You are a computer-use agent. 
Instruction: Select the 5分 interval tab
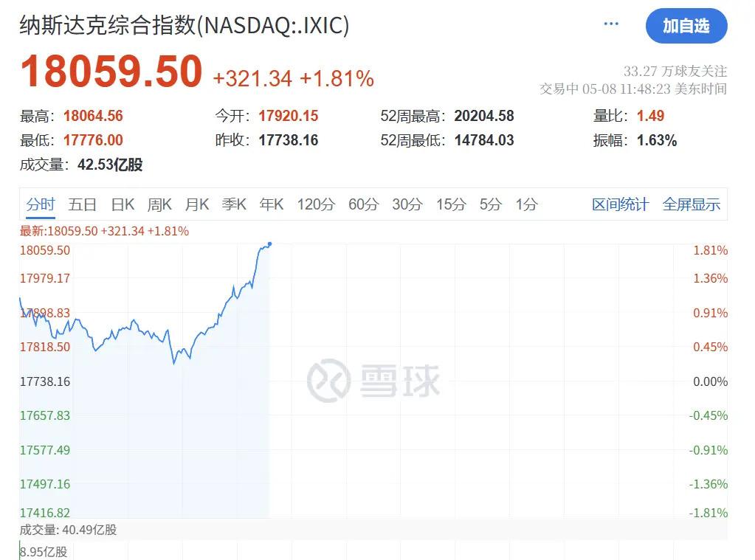(491, 204)
